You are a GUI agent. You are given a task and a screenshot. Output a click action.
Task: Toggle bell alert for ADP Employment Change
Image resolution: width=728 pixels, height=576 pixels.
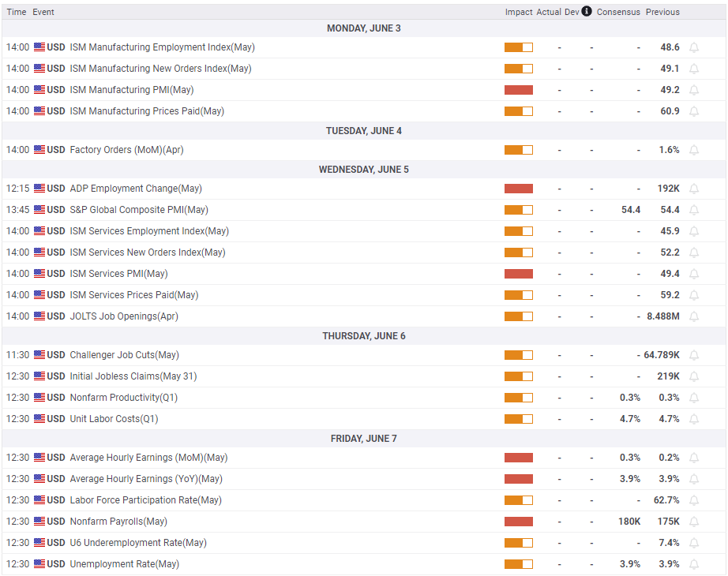click(694, 189)
